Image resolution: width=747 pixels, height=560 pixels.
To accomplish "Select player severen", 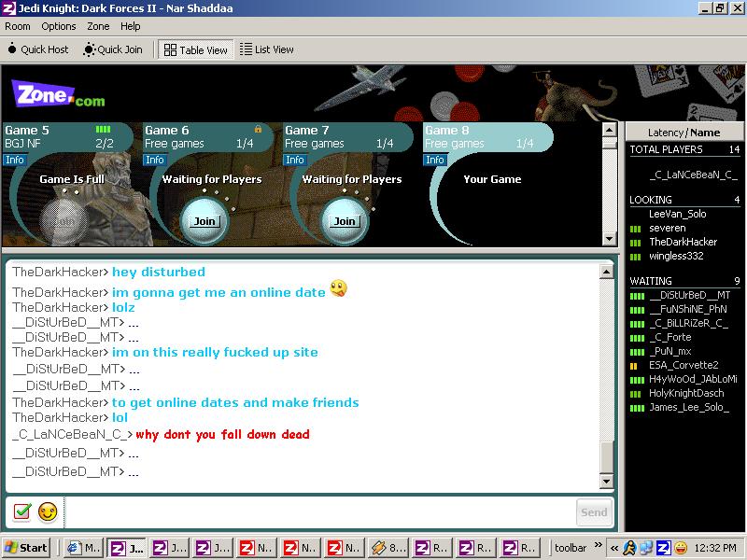I will click(x=667, y=228).
